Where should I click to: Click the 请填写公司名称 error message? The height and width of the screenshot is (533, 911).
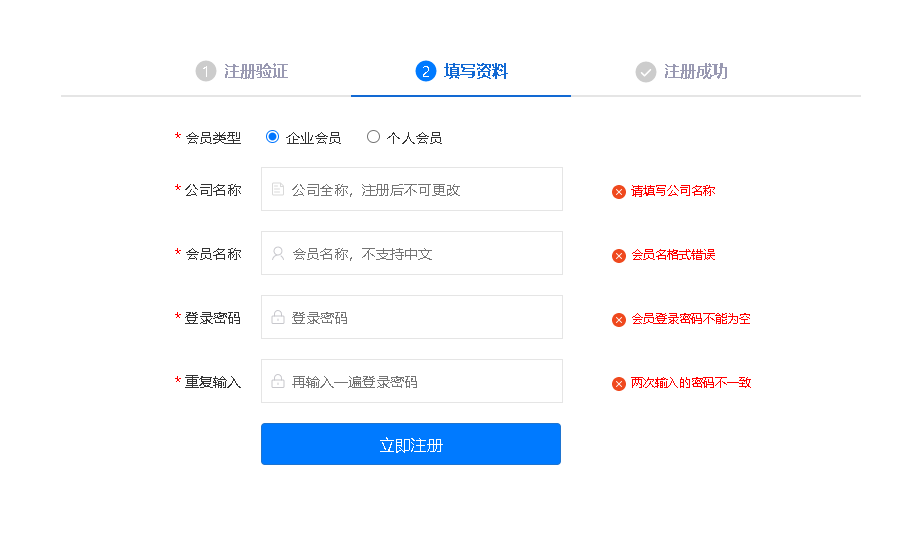pyautogui.click(x=673, y=191)
